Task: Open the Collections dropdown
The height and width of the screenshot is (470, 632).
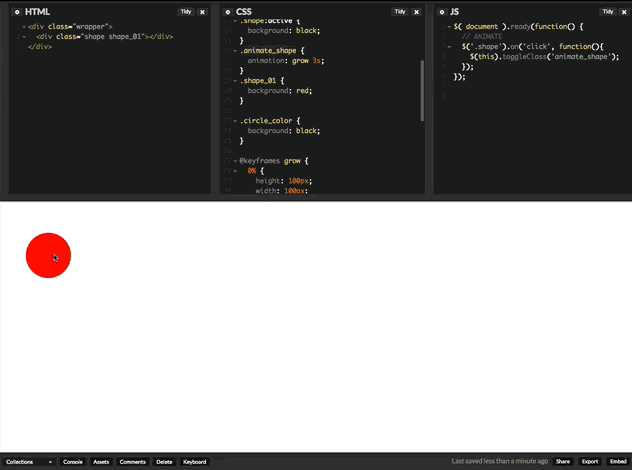Action: point(29,462)
